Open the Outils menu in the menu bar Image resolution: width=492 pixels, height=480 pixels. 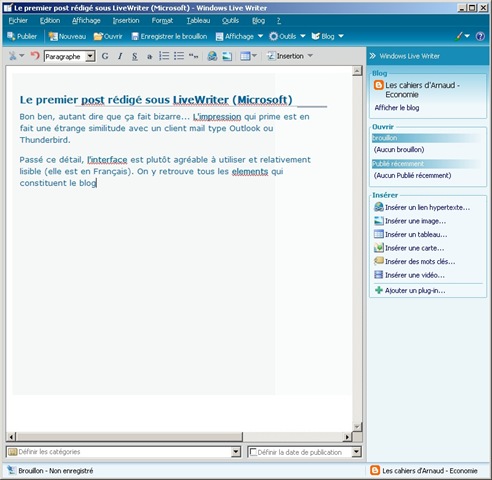pyautogui.click(x=230, y=21)
